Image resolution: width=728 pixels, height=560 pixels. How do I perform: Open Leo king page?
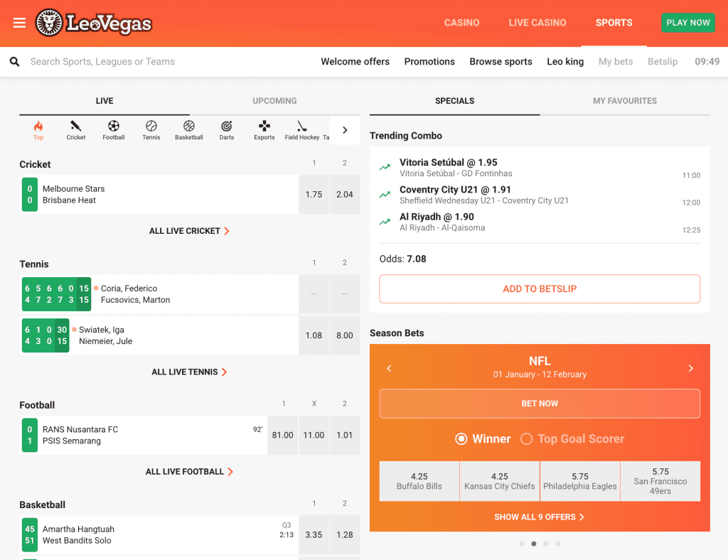565,62
